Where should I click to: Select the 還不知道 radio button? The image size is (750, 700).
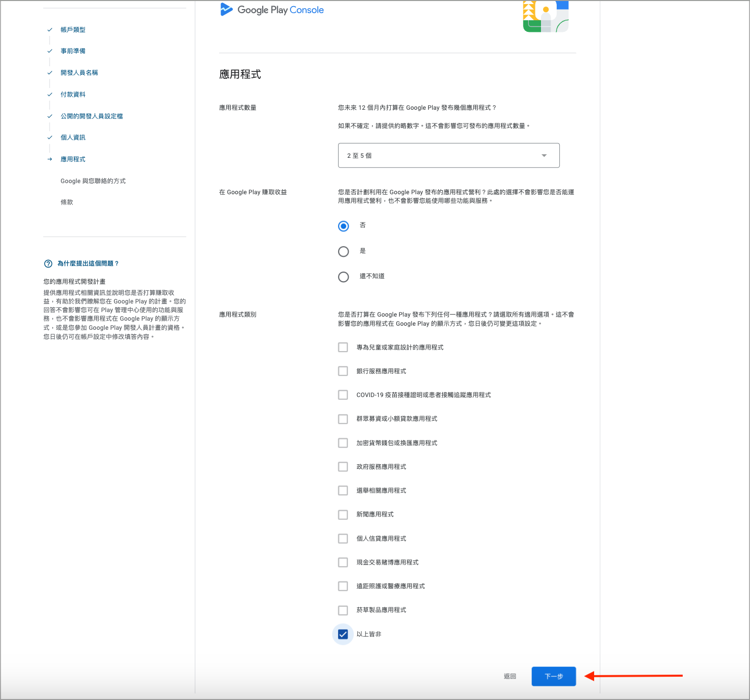click(x=343, y=277)
